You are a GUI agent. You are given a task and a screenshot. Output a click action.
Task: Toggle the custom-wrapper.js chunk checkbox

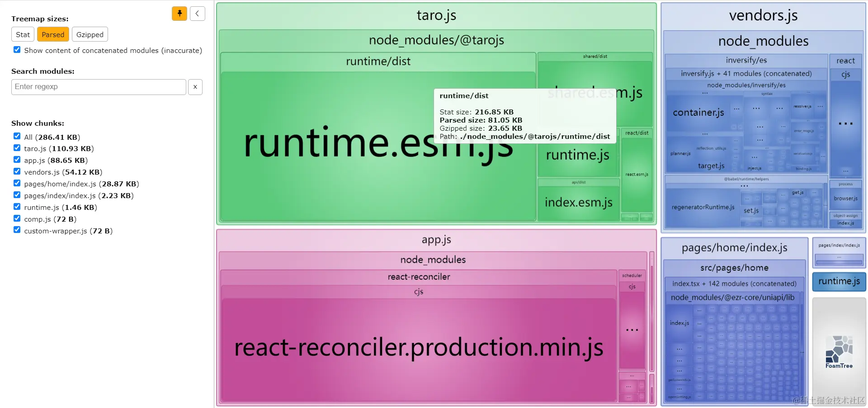[17, 230]
